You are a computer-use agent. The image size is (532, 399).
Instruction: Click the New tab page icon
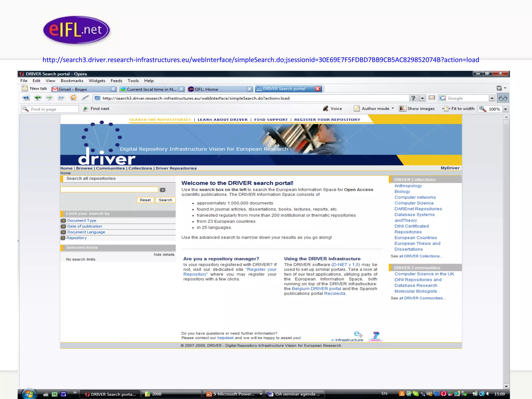click(24, 88)
